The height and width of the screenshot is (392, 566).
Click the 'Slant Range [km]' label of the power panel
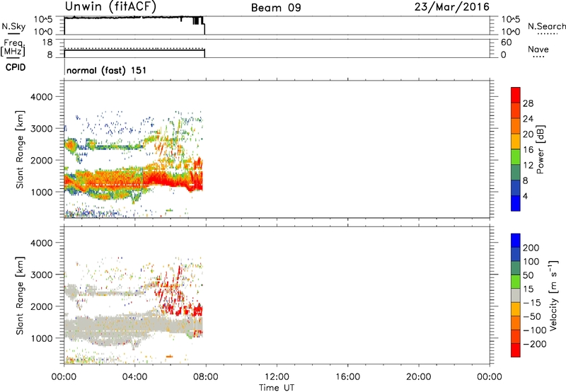(20, 149)
